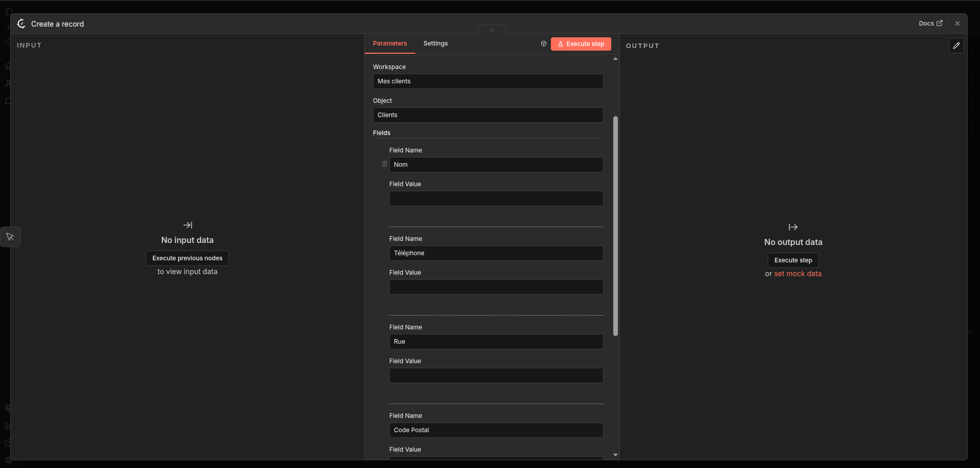Screen dimensions: 980x468
Task: Click the Parameters panel vertical scrollbar
Action: tap(615, 225)
